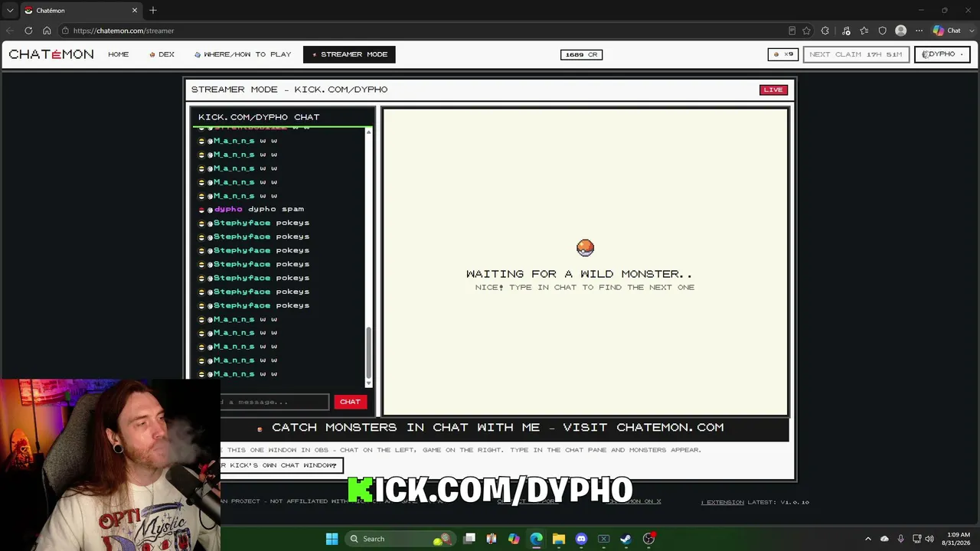
Task: Click the browser back arrow
Action: (x=10, y=31)
